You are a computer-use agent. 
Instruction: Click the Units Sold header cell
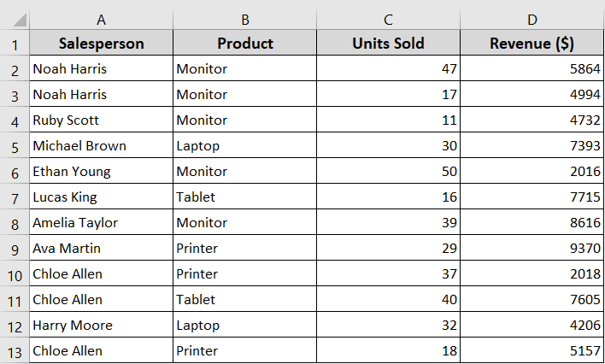388,43
